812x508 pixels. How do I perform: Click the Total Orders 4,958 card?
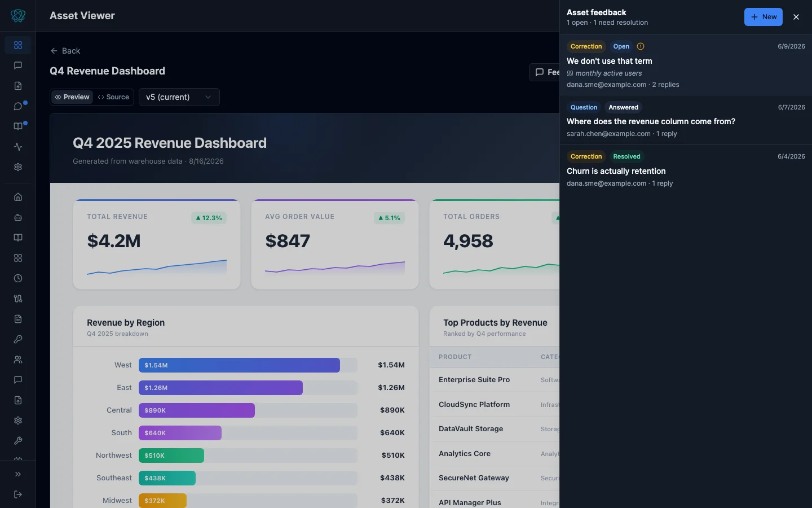[x=495, y=244]
